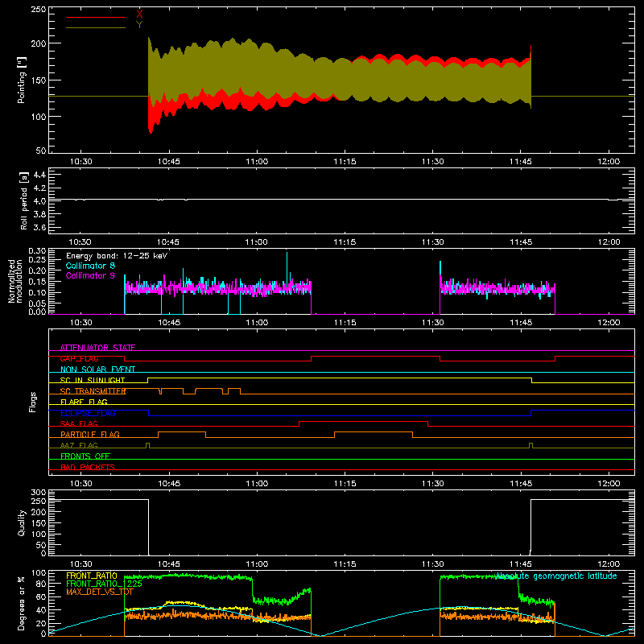
Task: Click the 4.4 tick on Roll period axis
Action: (x=39, y=175)
